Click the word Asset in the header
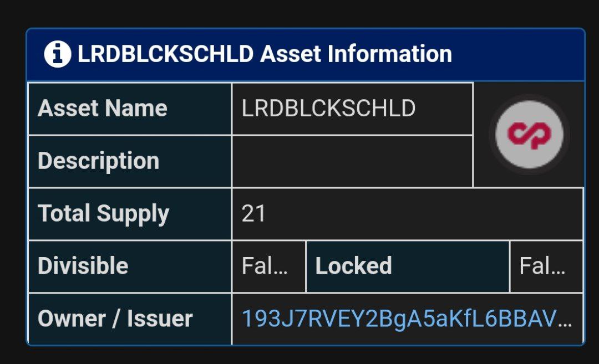The image size is (599, 364). [290, 53]
